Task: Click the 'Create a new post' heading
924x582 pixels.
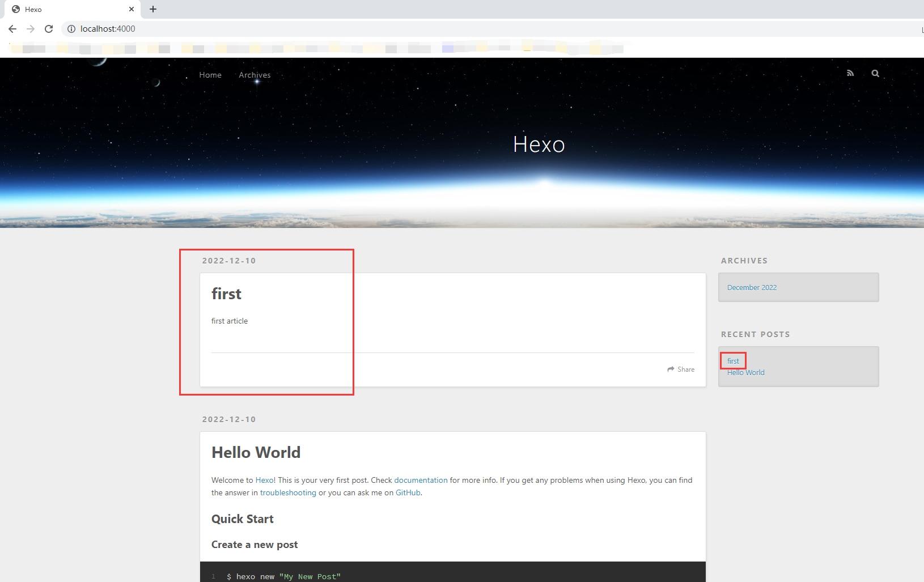Action: coord(255,545)
